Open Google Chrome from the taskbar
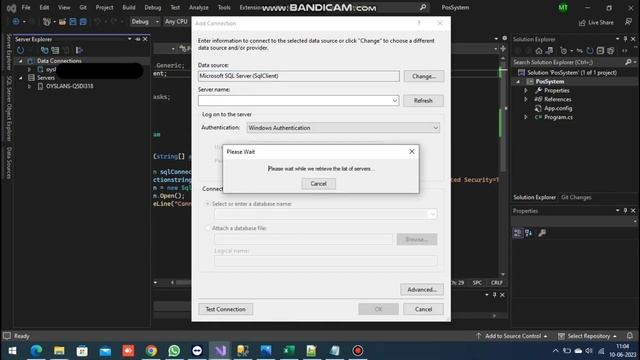Viewport: 640px width, 360px height. coord(151,351)
